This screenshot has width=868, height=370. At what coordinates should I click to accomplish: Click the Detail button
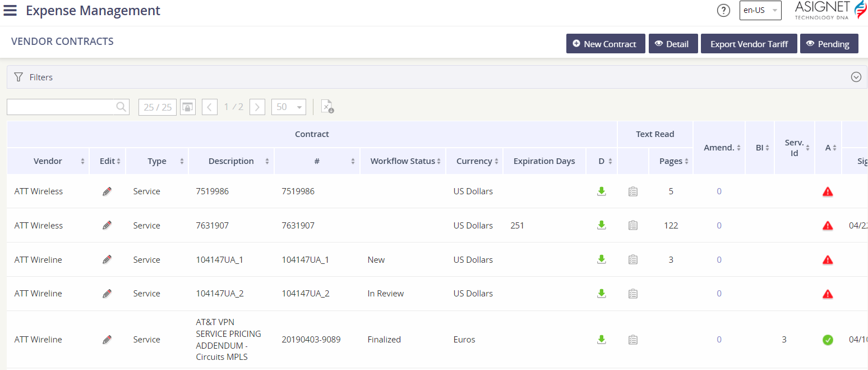[x=673, y=44]
